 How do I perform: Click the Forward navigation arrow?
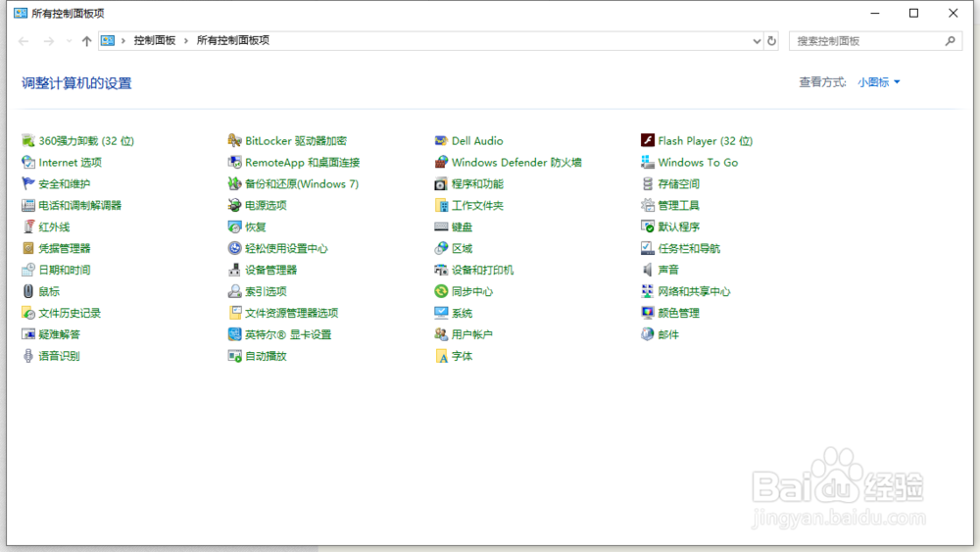click(49, 41)
